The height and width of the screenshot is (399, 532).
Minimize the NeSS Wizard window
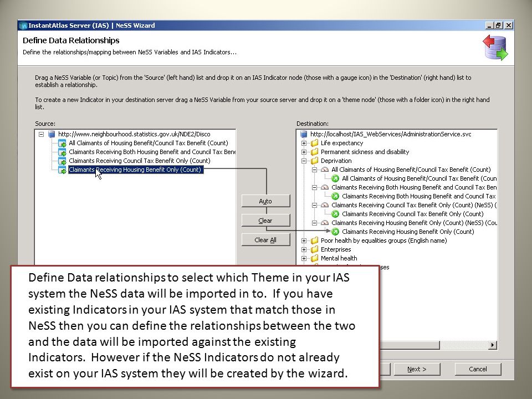489,25
